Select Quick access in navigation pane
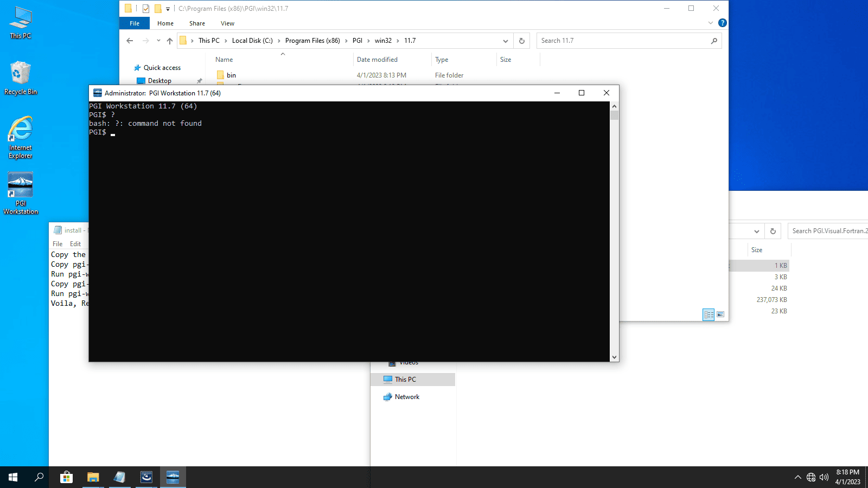The height and width of the screenshot is (488, 868). point(162,68)
